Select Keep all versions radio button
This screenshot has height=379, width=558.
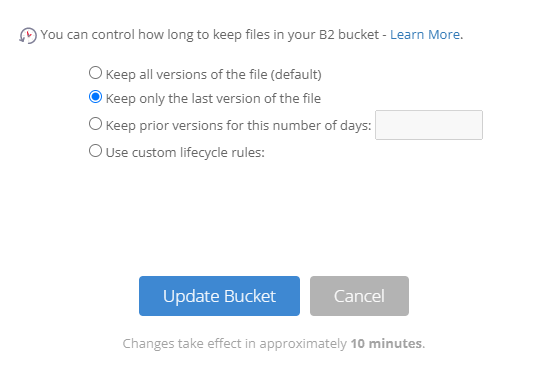95,73
